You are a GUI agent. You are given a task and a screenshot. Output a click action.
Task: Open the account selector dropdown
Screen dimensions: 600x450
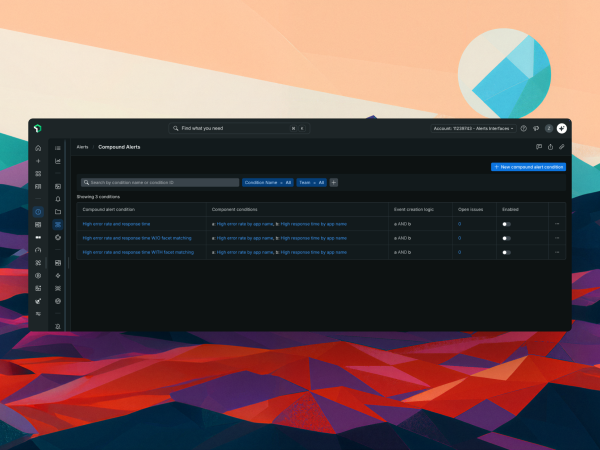[x=473, y=129]
